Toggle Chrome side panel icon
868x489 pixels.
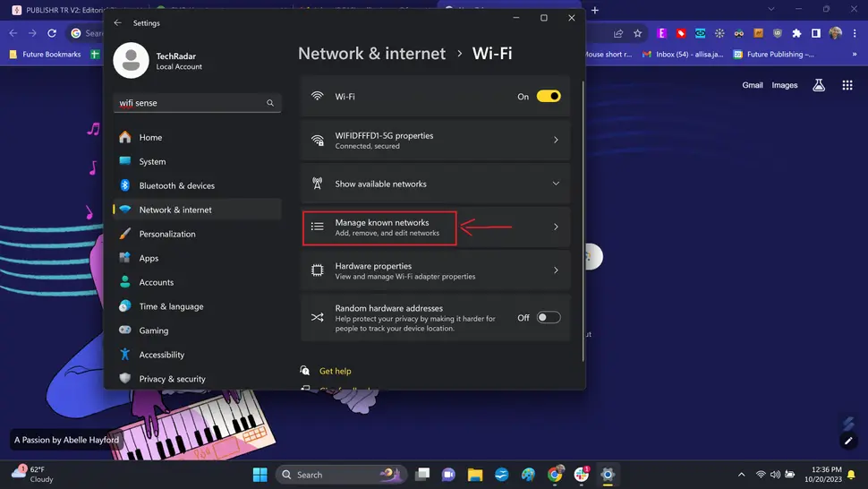[x=816, y=33]
